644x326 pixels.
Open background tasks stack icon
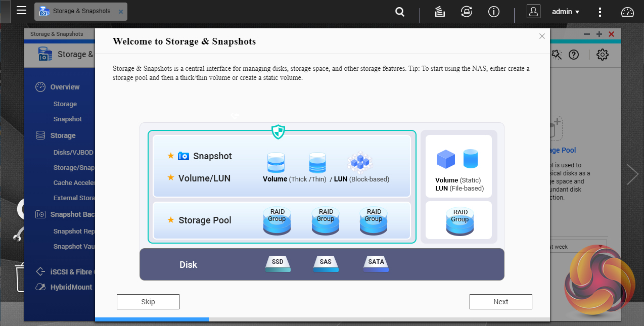point(440,12)
